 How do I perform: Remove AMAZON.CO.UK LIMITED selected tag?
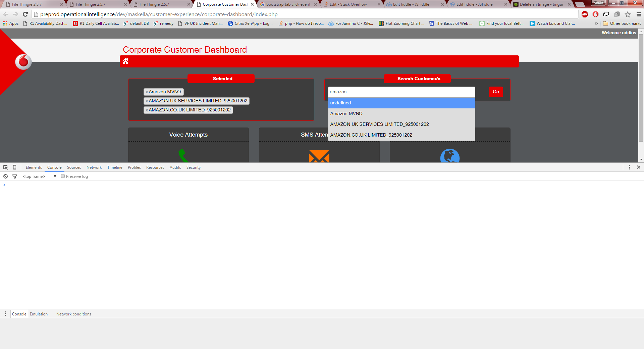(x=147, y=110)
